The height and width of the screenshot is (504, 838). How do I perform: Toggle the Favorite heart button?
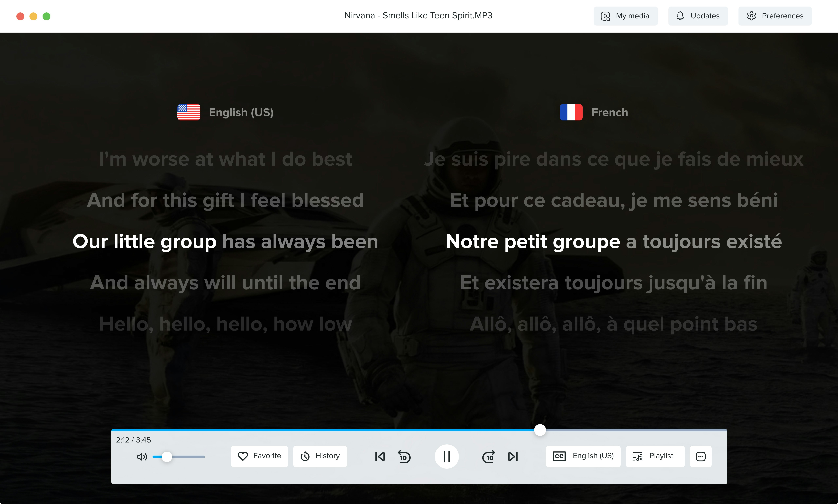260,456
